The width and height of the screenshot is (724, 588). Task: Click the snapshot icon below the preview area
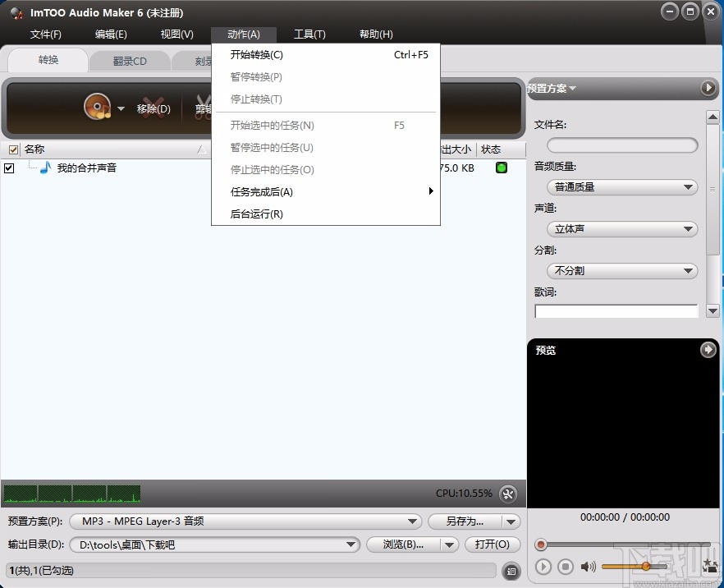click(709, 567)
